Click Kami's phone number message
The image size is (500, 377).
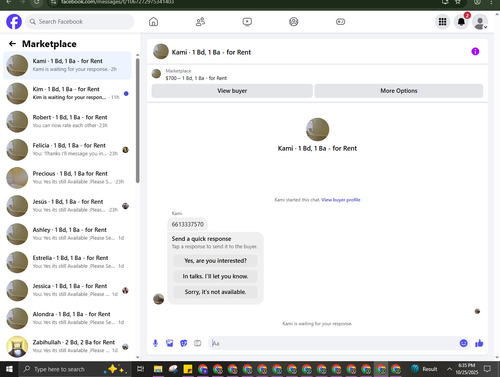tap(188, 224)
